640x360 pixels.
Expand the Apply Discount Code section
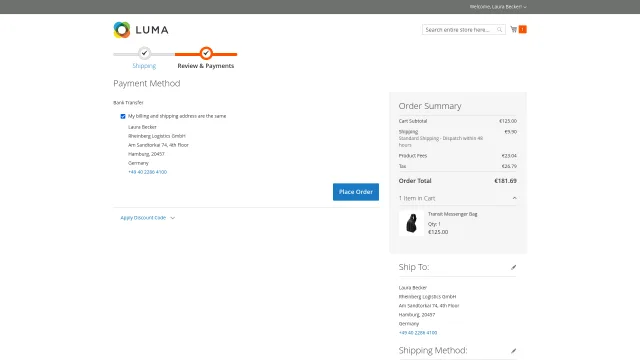pyautogui.click(x=147, y=218)
